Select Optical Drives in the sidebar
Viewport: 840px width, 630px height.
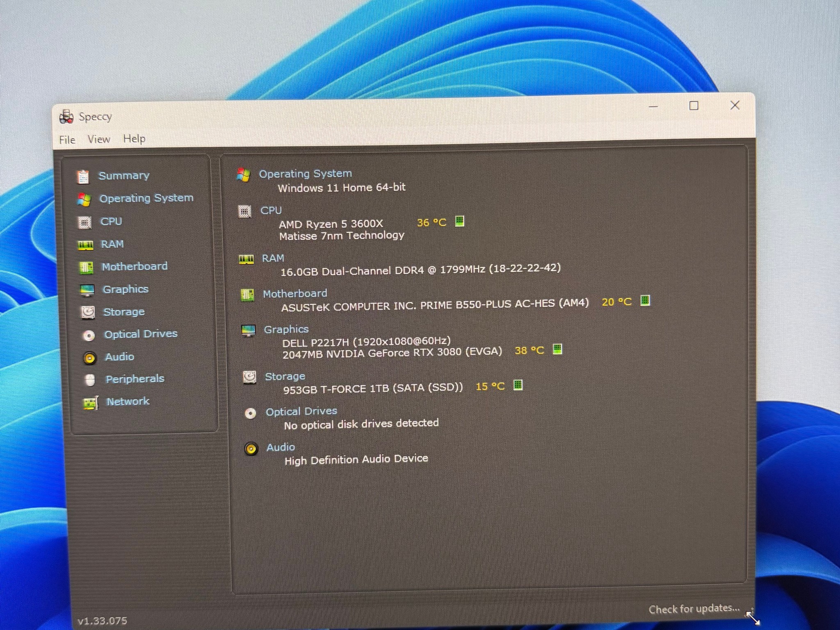141,334
